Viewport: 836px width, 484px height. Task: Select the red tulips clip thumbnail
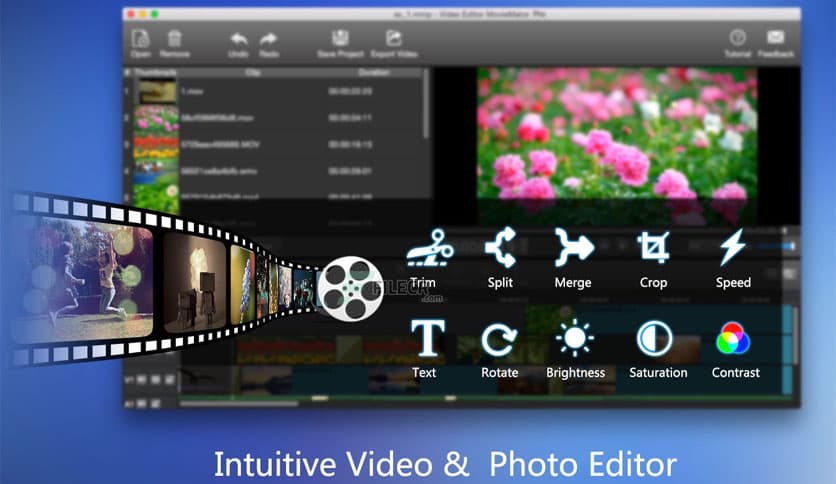tap(156, 144)
